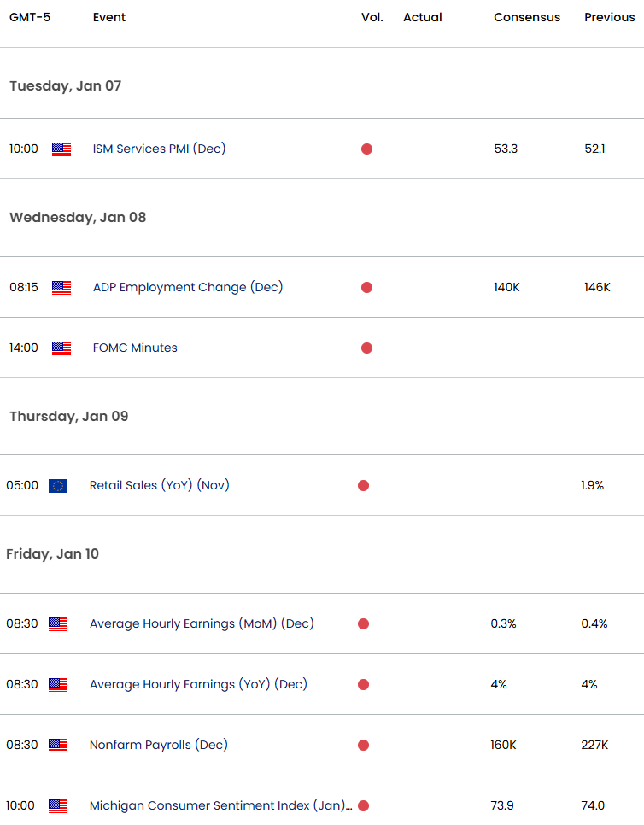This screenshot has width=644, height=825.
Task: Select the red volatility indicator for FOMC Minutes
Action: [366, 348]
